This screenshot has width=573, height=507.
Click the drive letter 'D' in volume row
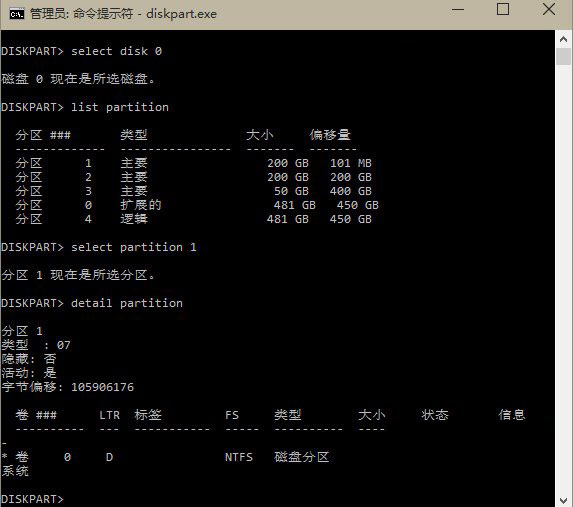[x=109, y=457]
